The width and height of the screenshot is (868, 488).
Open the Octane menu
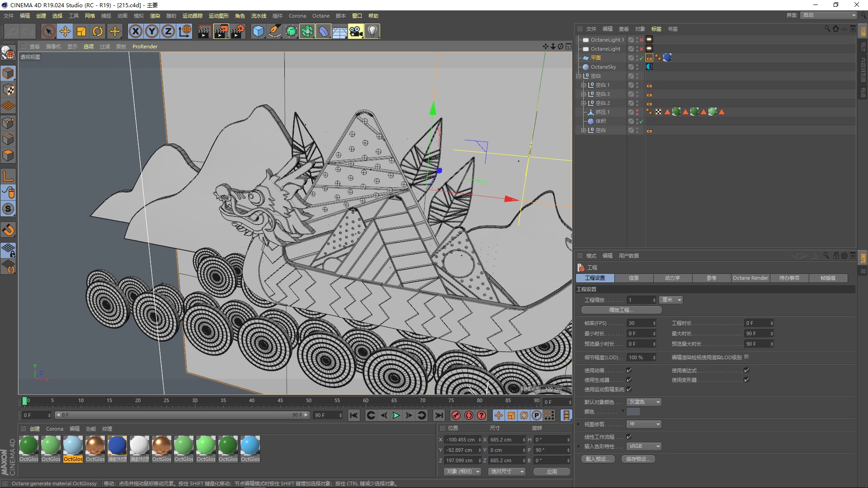click(x=321, y=16)
